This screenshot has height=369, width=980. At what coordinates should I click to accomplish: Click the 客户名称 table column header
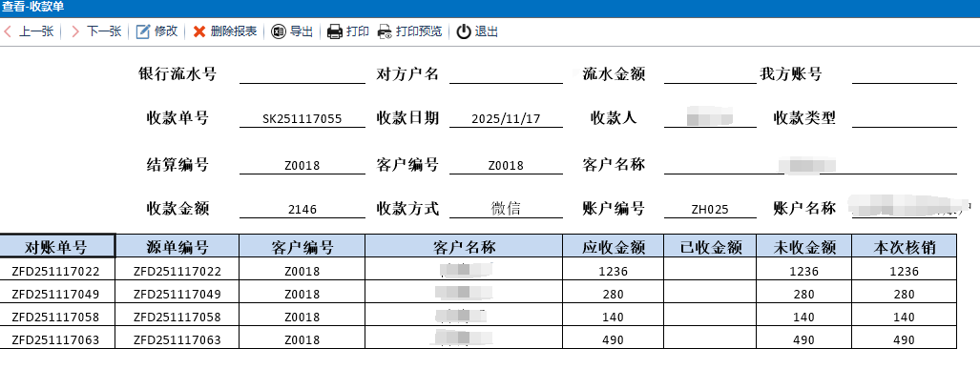[464, 246]
